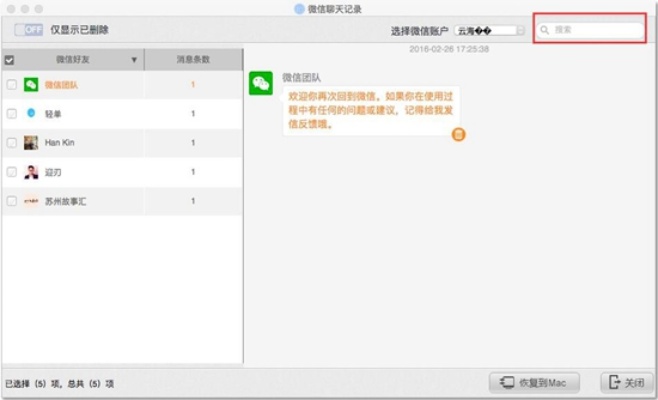Click the message count in 微信团队 row

193,85
